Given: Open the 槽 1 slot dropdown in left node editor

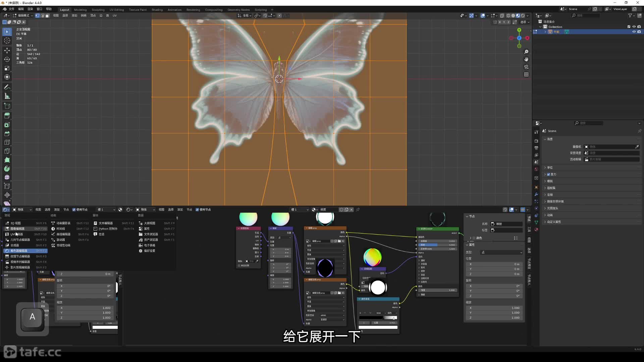Looking at the screenshot, I should pyautogui.click(x=106, y=210).
